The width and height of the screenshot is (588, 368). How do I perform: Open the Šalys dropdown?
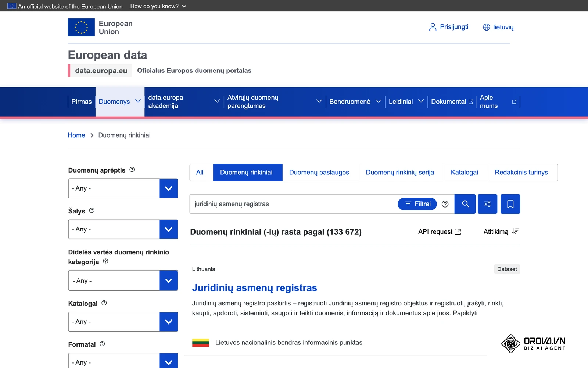click(x=123, y=229)
